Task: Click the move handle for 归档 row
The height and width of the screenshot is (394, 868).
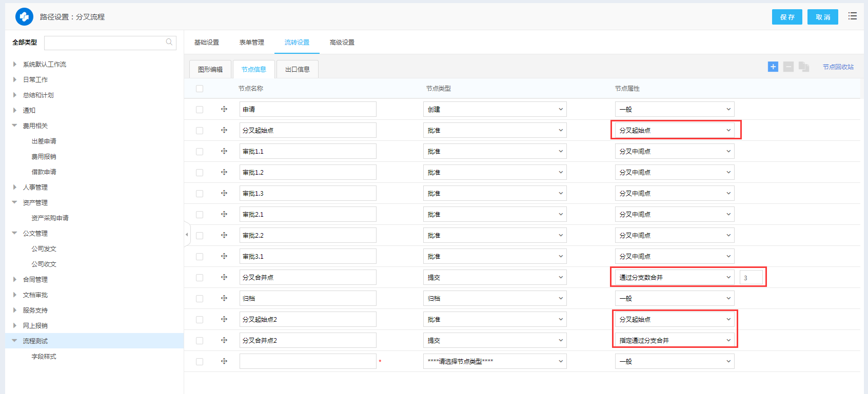Action: (x=224, y=298)
